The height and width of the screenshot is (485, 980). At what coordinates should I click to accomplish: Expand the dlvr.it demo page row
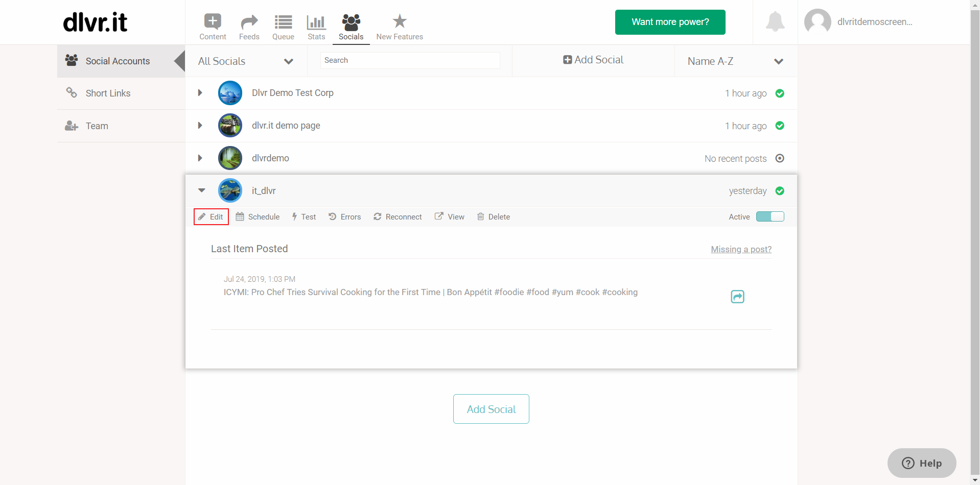coord(200,126)
